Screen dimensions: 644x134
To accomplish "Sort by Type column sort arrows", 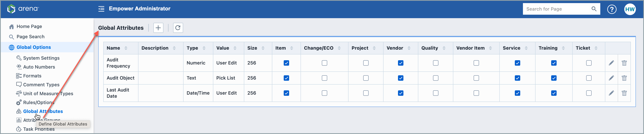I will pyautogui.click(x=204, y=48).
